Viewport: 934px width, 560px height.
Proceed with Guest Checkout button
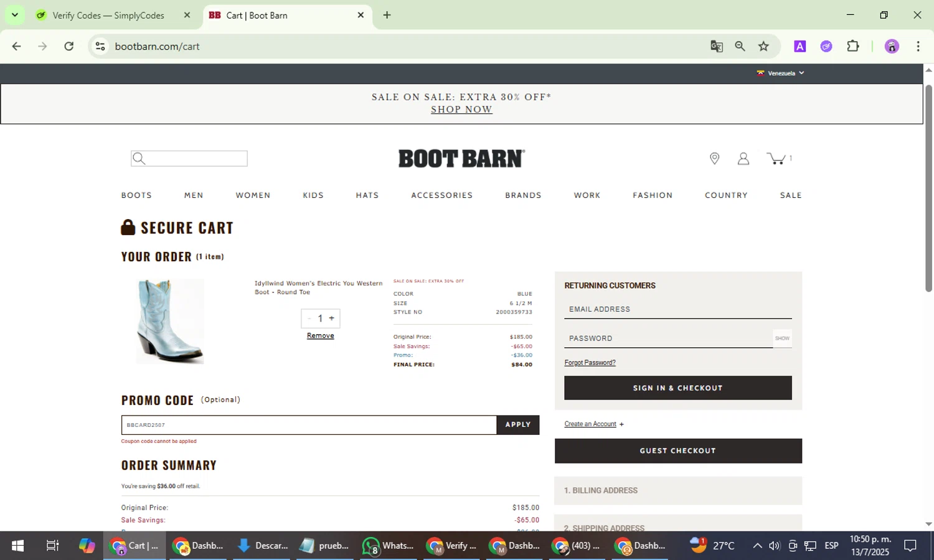click(x=678, y=451)
